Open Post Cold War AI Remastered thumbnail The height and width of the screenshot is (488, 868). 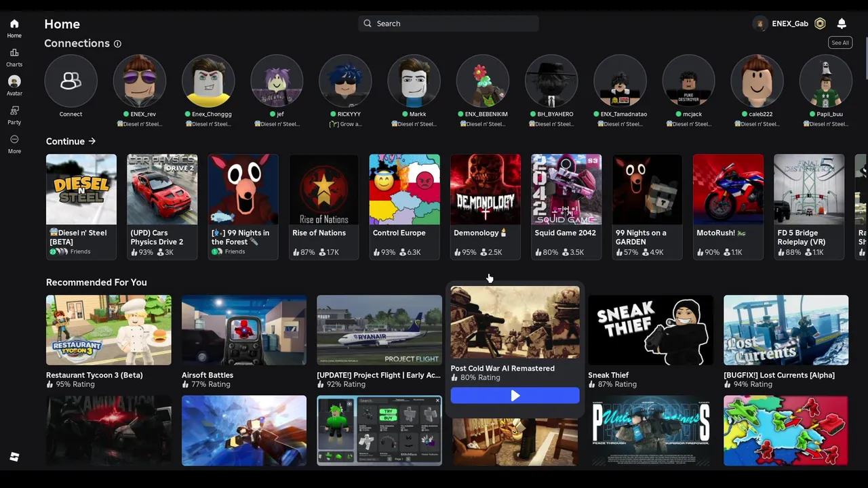point(515,322)
